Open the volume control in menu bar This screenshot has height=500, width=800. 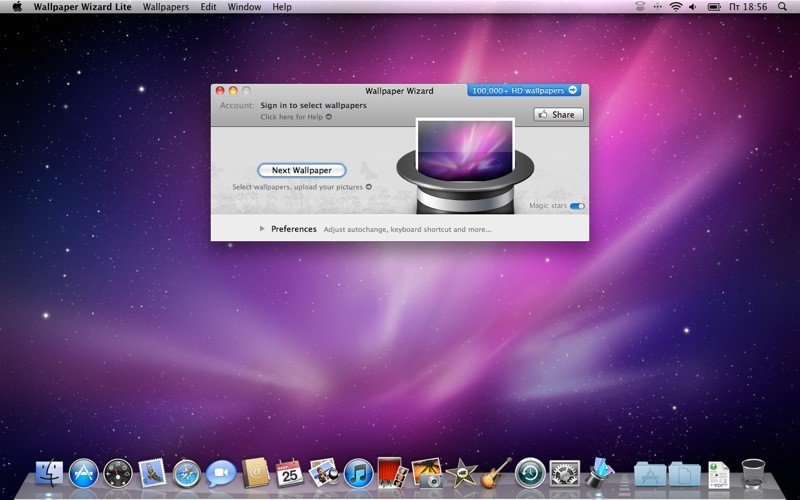click(x=693, y=7)
